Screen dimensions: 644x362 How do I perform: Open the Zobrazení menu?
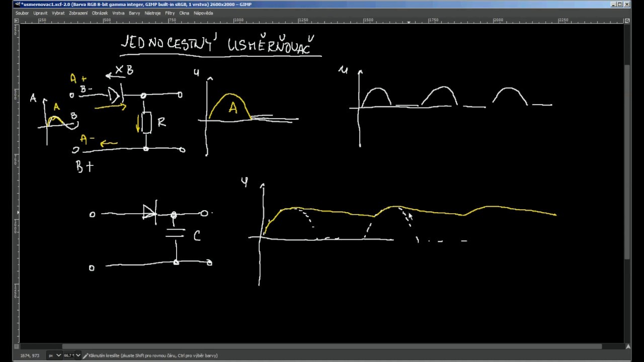point(78,13)
